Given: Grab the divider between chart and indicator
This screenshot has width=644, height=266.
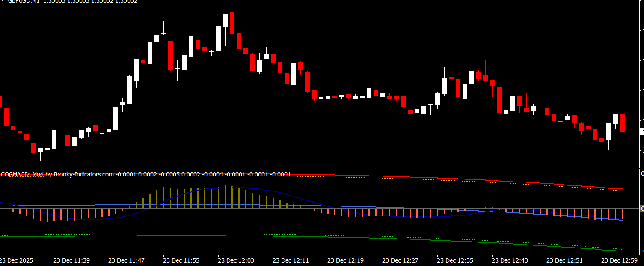Looking at the screenshot, I should (x=321, y=168).
